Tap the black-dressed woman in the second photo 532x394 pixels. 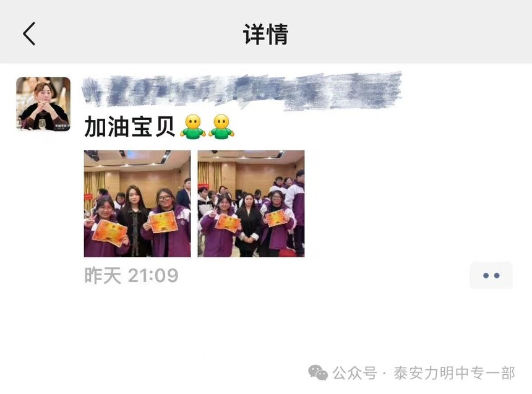coord(250,225)
